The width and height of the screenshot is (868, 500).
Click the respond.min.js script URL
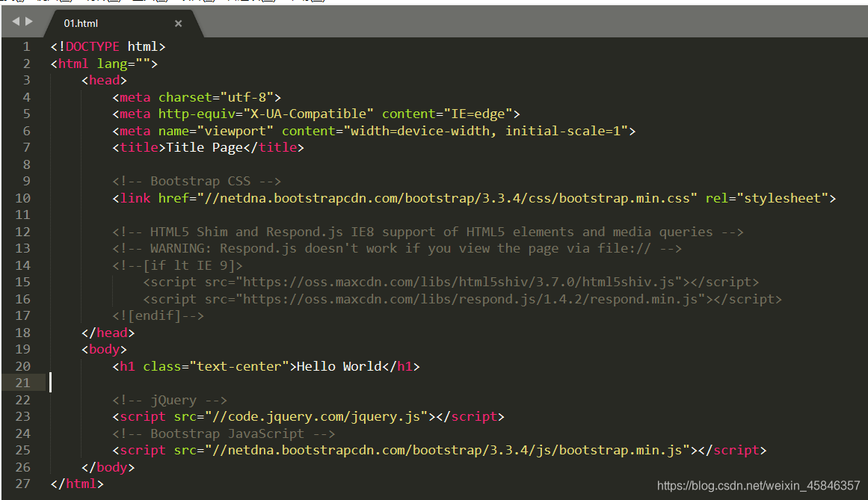coord(470,299)
